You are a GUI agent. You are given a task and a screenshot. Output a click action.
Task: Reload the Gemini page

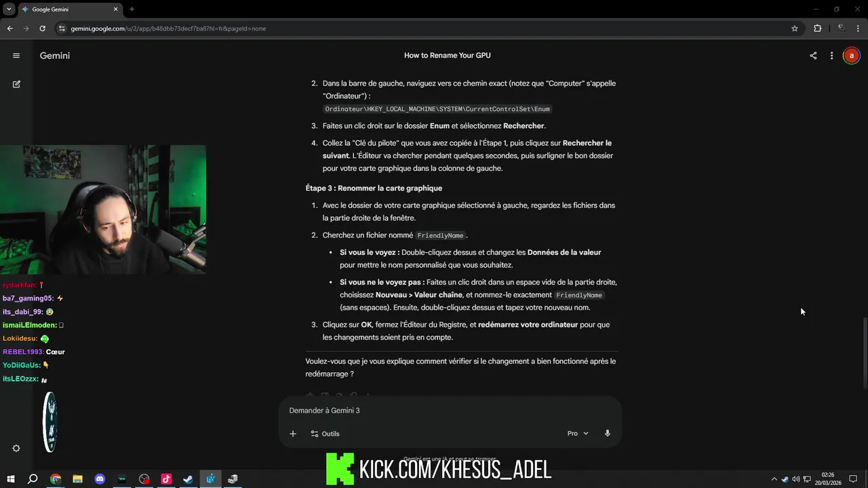[x=42, y=28]
